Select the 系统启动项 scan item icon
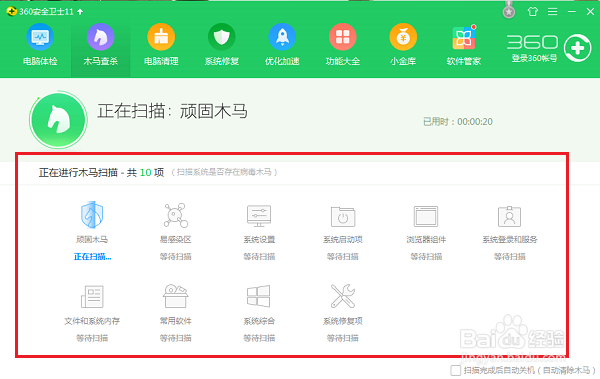 (x=343, y=216)
